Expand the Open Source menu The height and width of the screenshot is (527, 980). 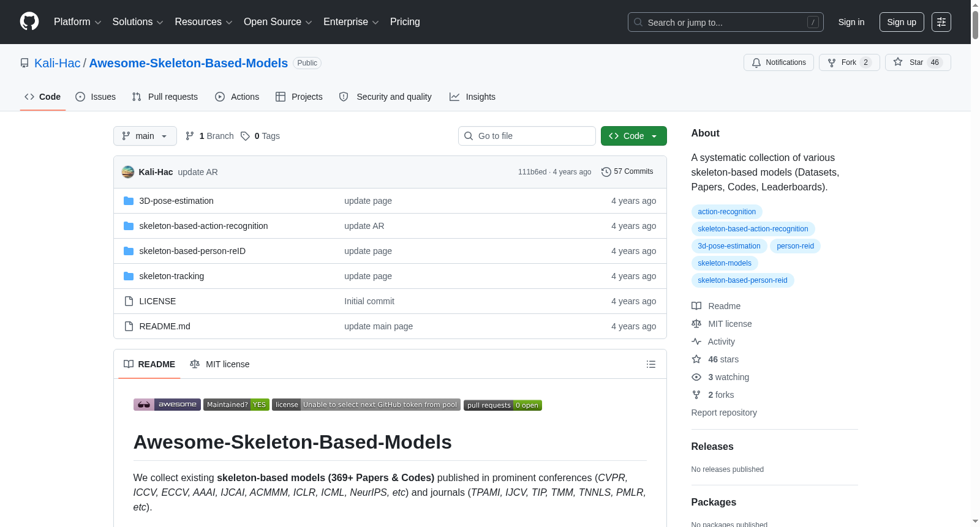(x=278, y=22)
